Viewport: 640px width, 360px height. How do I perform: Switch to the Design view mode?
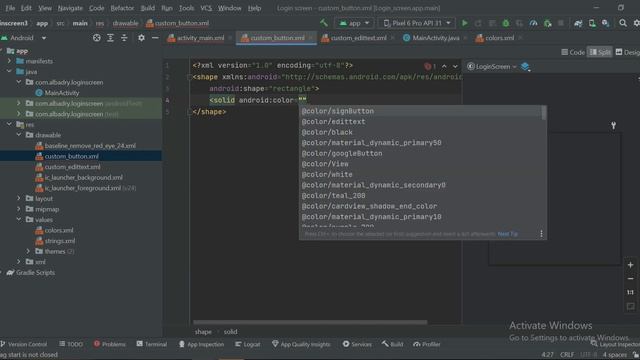click(627, 52)
